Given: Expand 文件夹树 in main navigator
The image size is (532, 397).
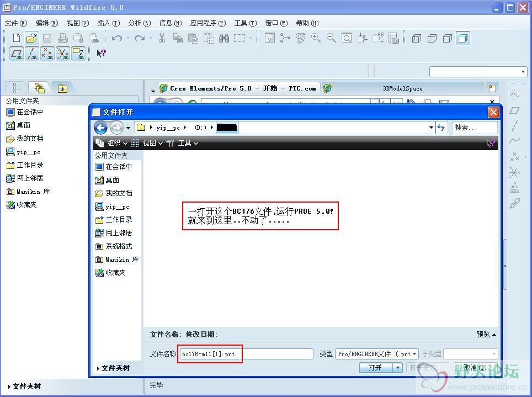Looking at the screenshot, I should coord(24,387).
